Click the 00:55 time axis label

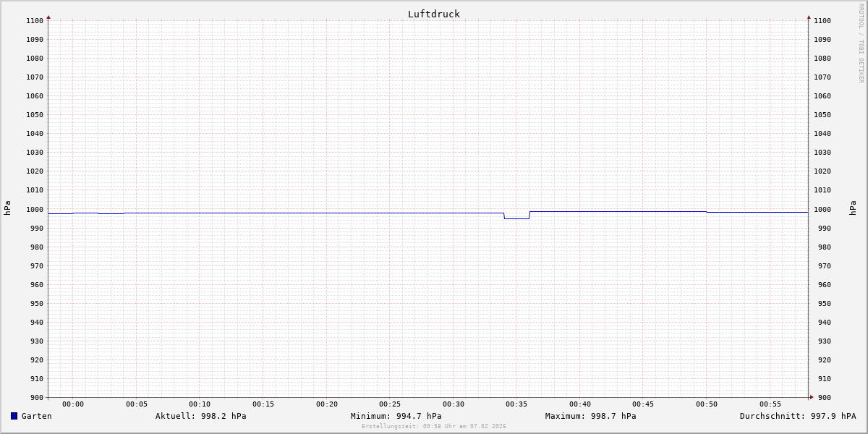pos(770,404)
